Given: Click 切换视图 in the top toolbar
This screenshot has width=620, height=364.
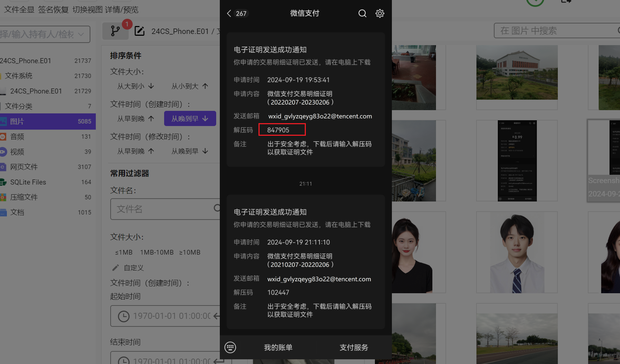Looking at the screenshot, I should [87, 10].
